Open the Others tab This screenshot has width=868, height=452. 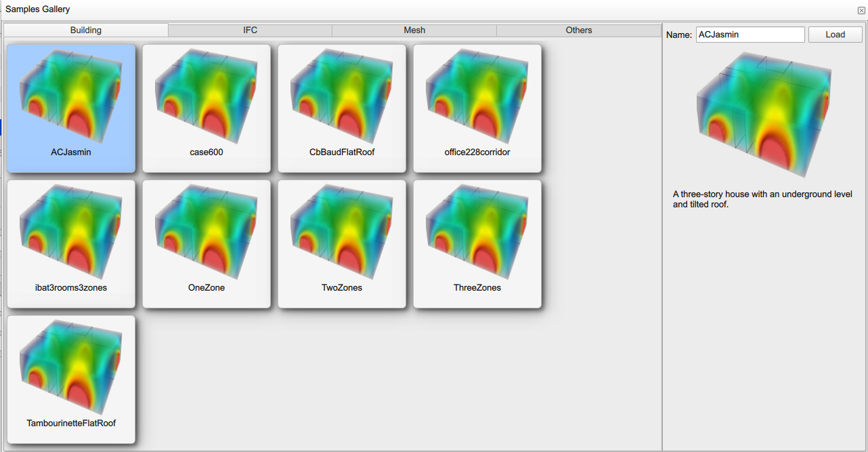[579, 30]
